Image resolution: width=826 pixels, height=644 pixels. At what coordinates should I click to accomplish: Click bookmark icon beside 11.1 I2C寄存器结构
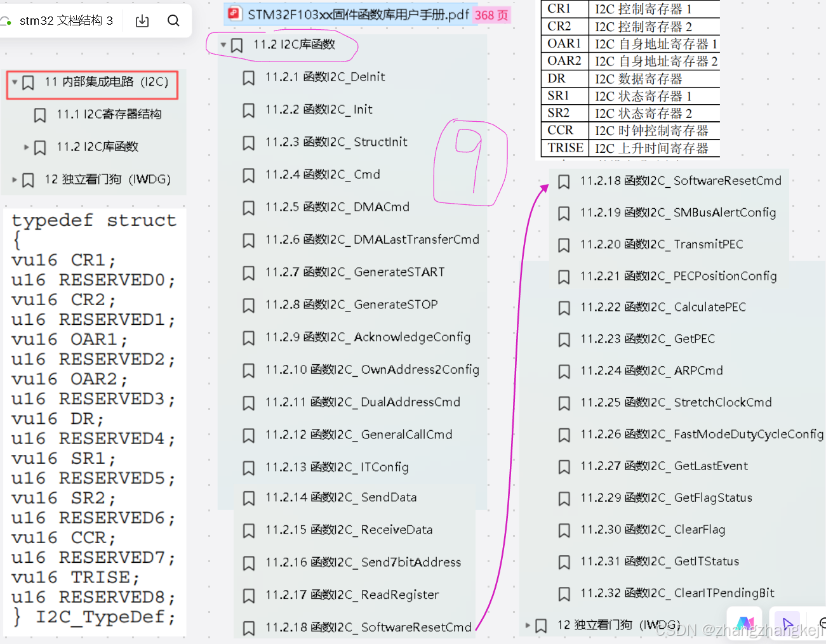coord(40,115)
